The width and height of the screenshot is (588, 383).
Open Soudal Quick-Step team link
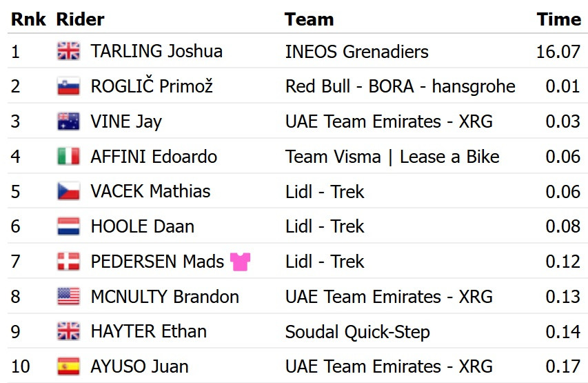click(357, 333)
